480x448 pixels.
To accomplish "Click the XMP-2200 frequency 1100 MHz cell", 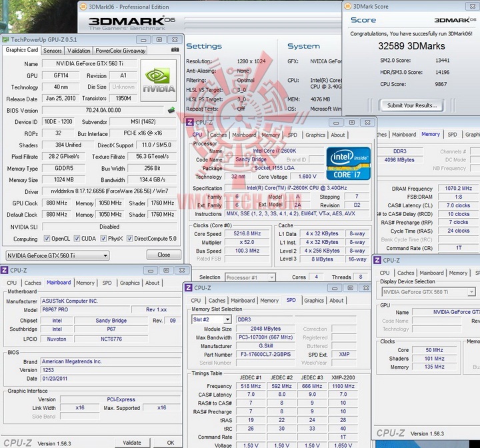I will pyautogui.click(x=343, y=386).
